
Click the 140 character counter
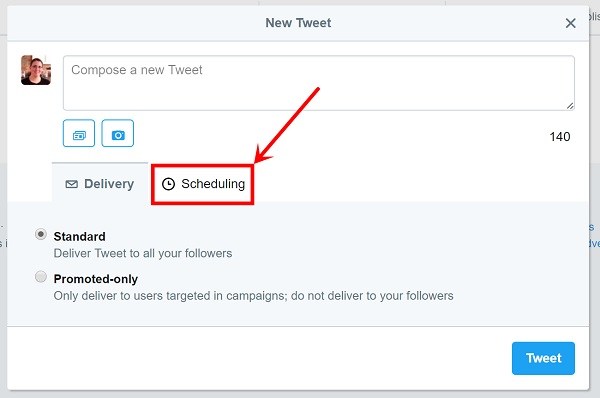tap(560, 137)
